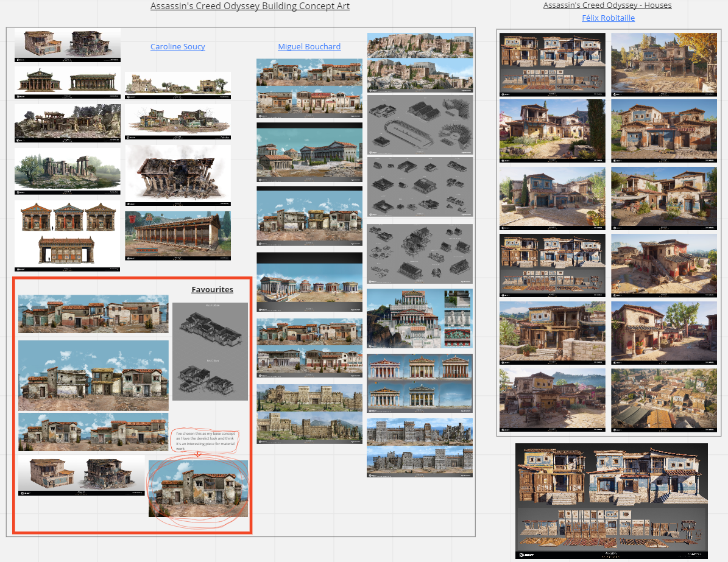Select the grey models sheet with stadium track
Viewport: 728px width, 562px height.
(x=420, y=125)
